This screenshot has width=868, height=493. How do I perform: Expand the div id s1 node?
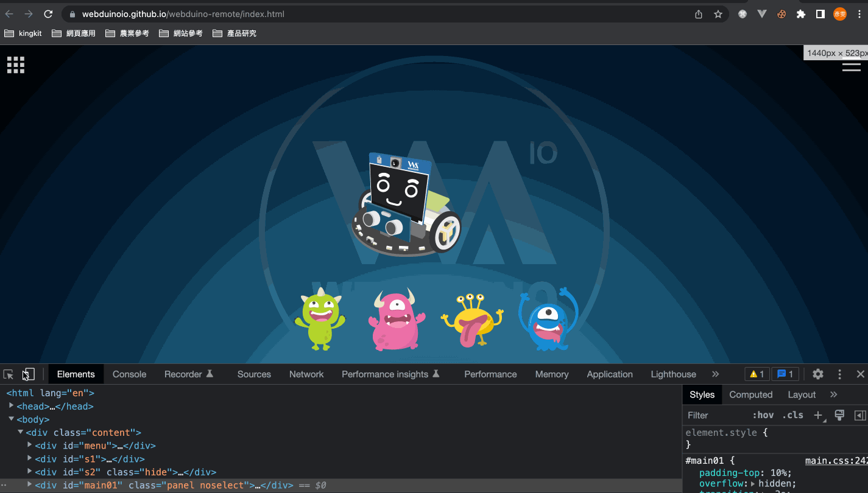(29, 458)
